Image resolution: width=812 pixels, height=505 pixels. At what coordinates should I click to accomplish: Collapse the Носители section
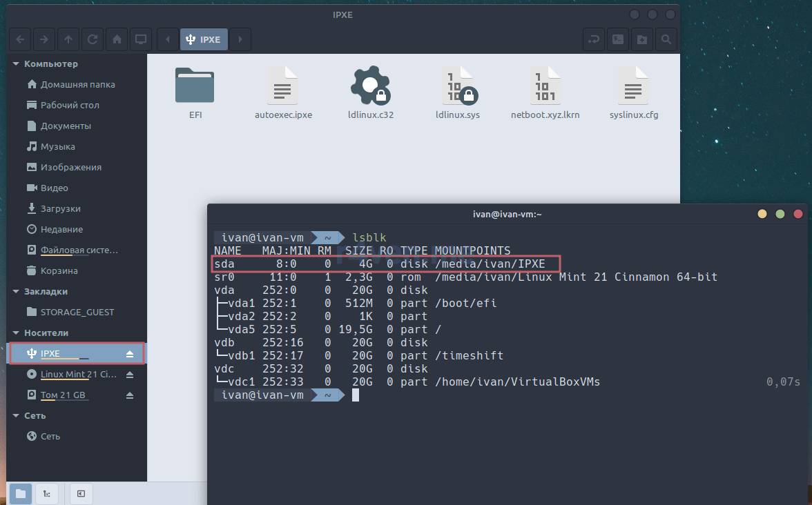point(17,333)
